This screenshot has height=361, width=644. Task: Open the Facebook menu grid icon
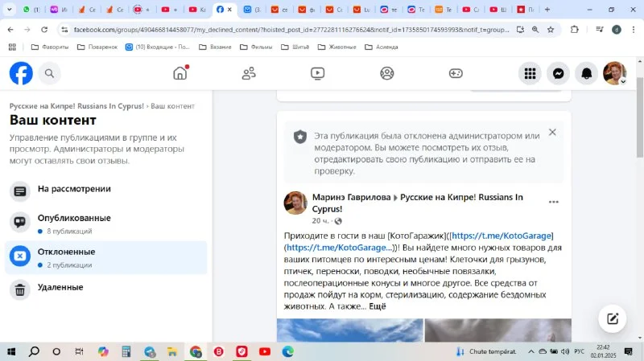530,73
